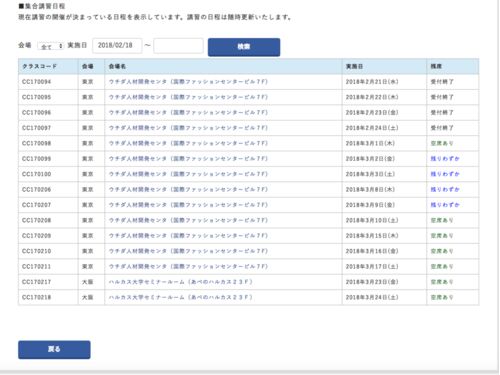Image resolution: width=500 pixels, height=375 pixels.
Task: Click the 集合講習日程 section heading
Action: pyautogui.click(x=42, y=6)
